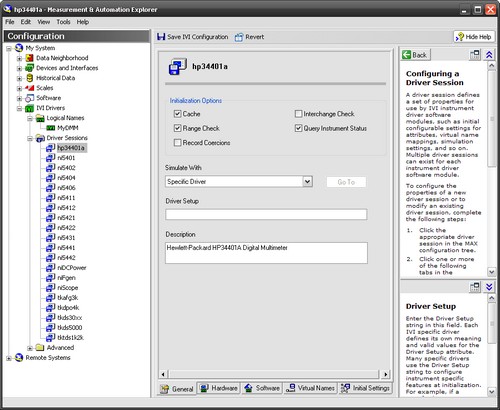Image resolution: width=500 pixels, height=410 pixels.
Task: Uncheck the Query Instrument Status checkbox
Action: 298,128
